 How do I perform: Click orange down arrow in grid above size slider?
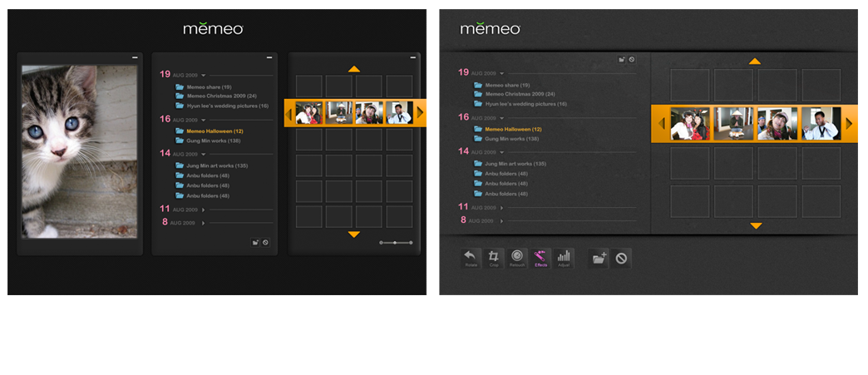coord(354,234)
